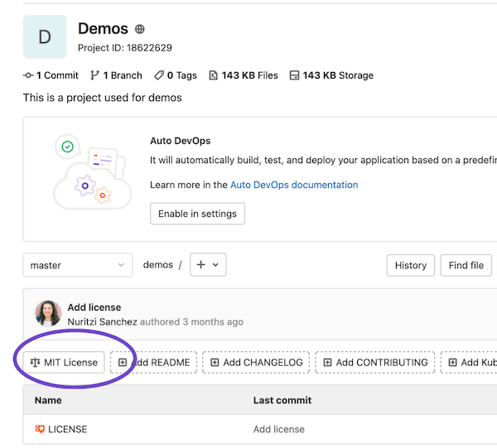Click the Add CONTRIBUTING button
This screenshot has height=448, width=497.
pyautogui.click(x=375, y=362)
